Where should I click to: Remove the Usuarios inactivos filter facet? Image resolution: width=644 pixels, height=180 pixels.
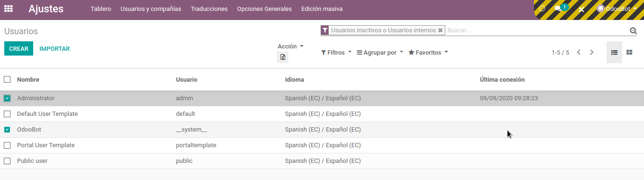pyautogui.click(x=440, y=30)
